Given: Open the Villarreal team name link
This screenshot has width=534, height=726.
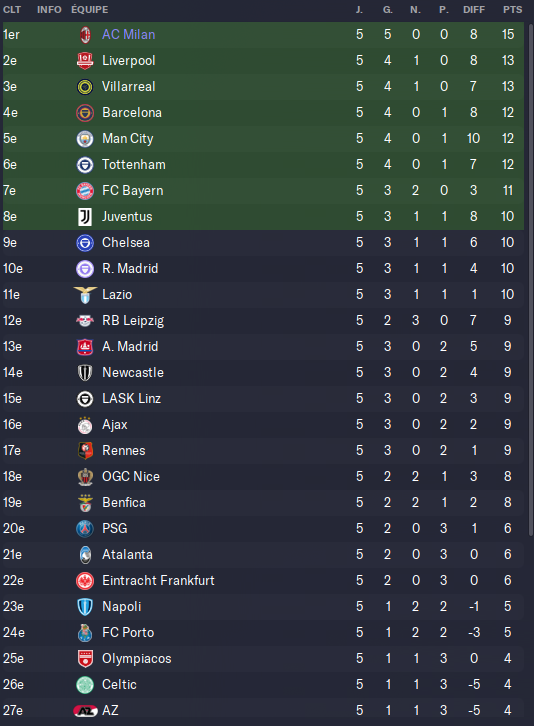Looking at the screenshot, I should 129,87.
